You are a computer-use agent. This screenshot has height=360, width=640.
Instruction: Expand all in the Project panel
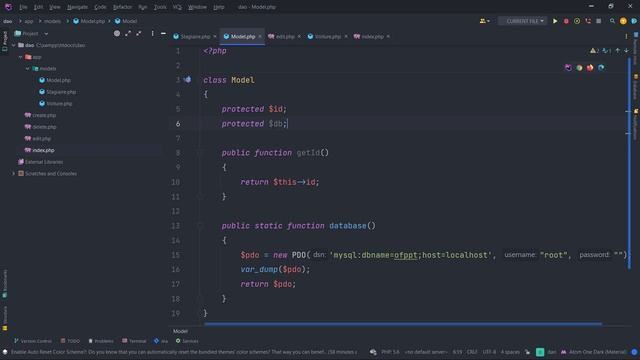(128, 33)
